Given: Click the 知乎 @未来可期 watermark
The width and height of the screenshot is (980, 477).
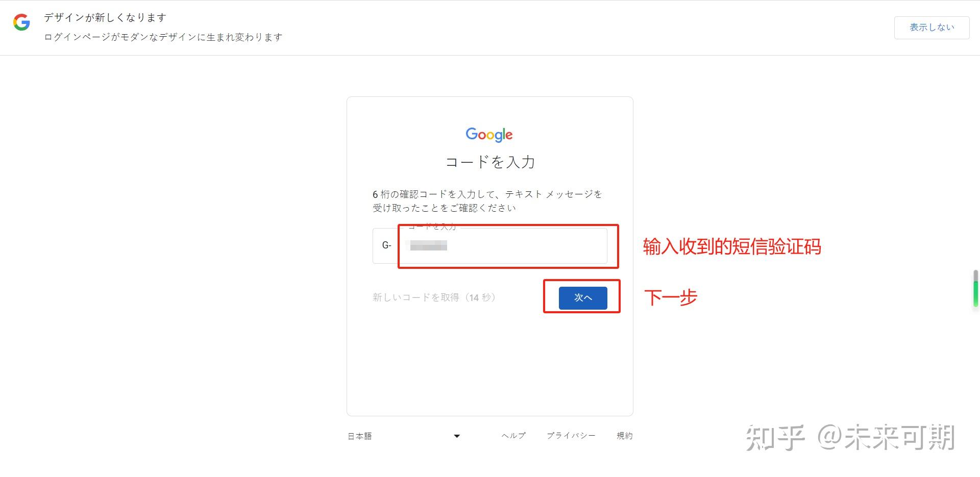Looking at the screenshot, I should tap(850, 438).
